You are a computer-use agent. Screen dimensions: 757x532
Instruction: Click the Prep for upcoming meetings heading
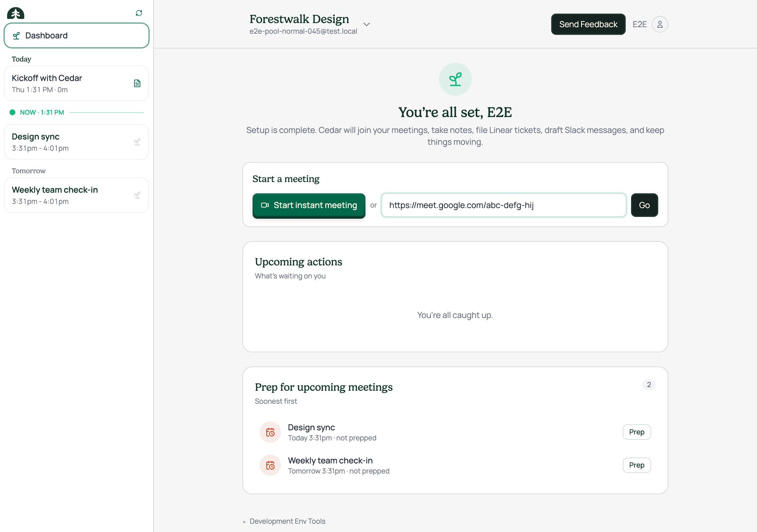tap(323, 387)
